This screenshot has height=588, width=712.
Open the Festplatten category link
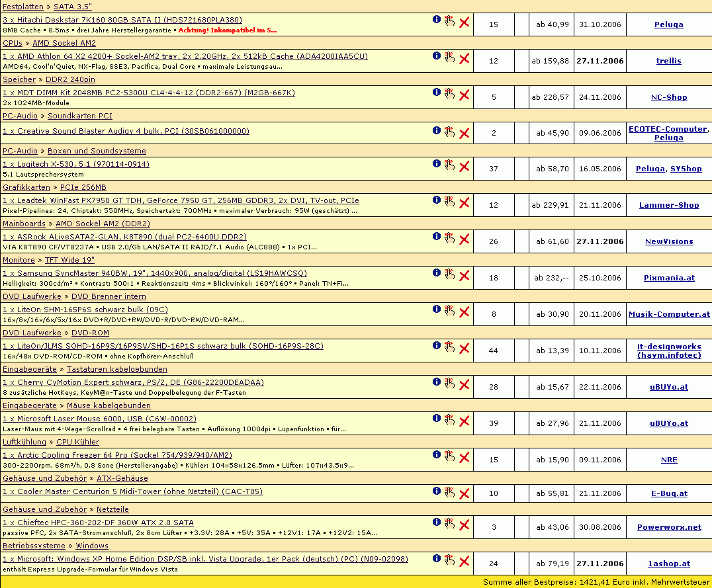[23, 7]
